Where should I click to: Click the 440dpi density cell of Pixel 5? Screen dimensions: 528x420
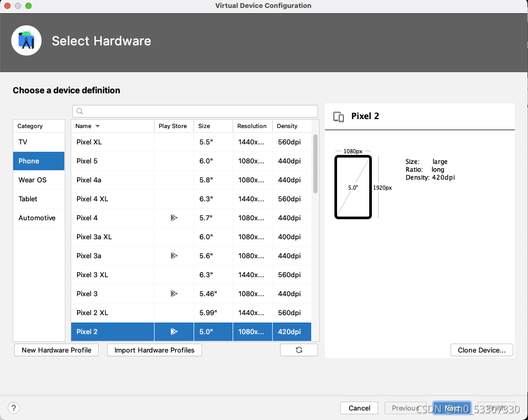(292, 161)
